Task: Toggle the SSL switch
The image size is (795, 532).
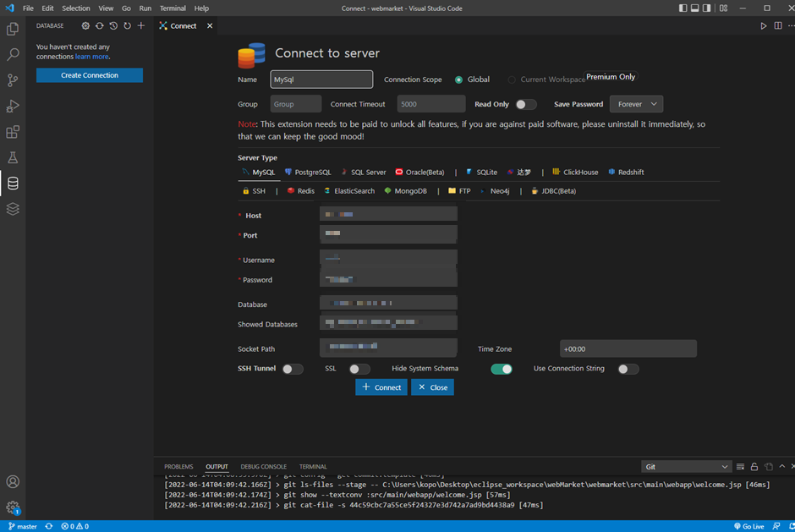Action: (359, 370)
